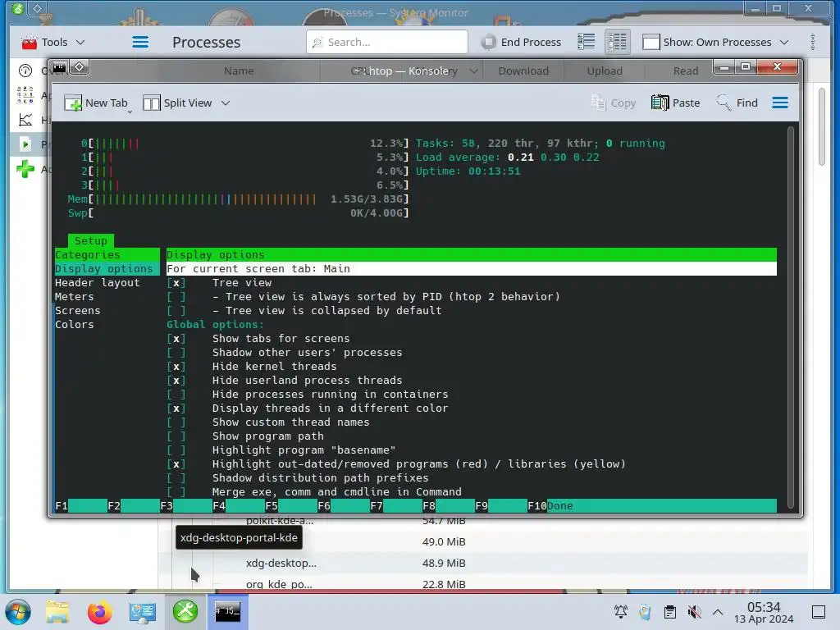Click the Copy icon in Konsole toolbar

coord(598,103)
